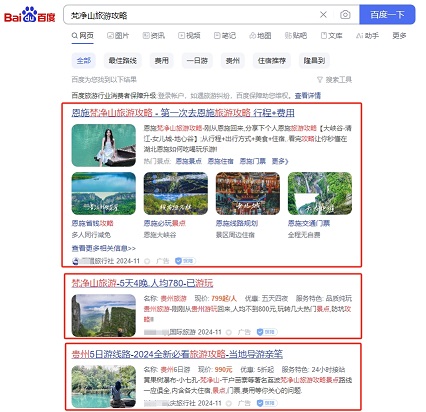Click the 990元 price text
This screenshot has width=426, height=412.
tap(223, 370)
